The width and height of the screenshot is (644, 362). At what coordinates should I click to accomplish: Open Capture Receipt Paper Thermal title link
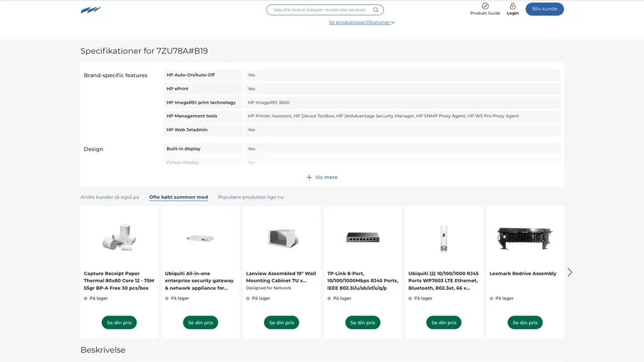(119, 281)
